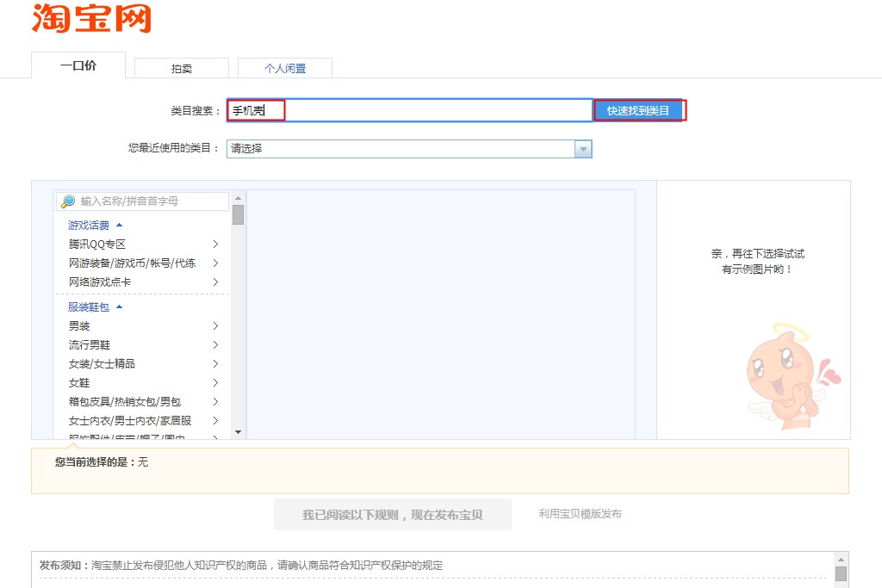Click 我已阅读以下规则，现在发布宝贝 button
This screenshot has width=882, height=588.
tap(393, 514)
